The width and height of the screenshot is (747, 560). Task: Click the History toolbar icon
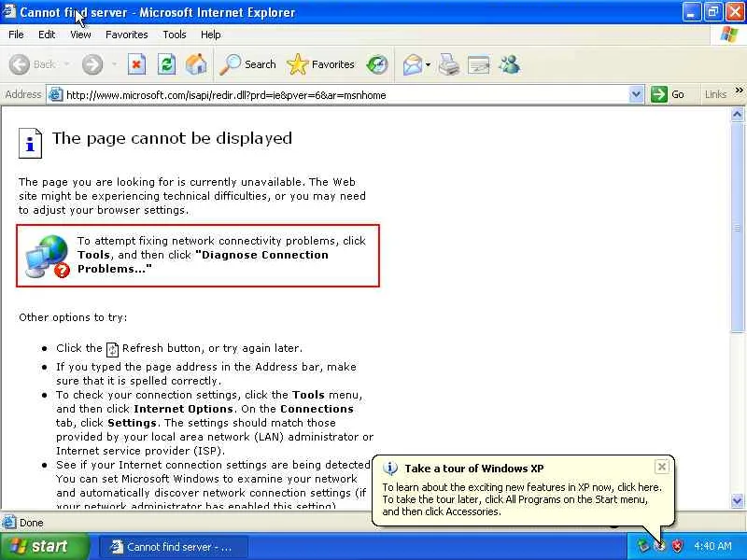(x=377, y=64)
